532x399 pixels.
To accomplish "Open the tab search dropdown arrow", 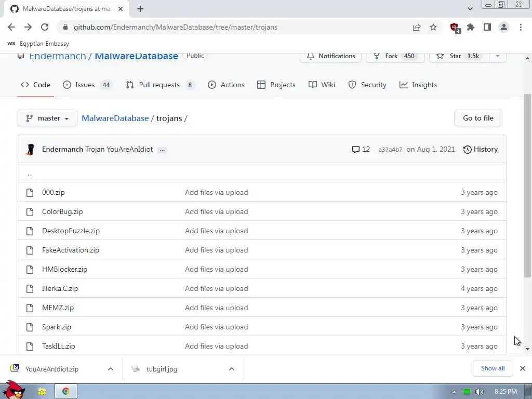I will coord(470,9).
